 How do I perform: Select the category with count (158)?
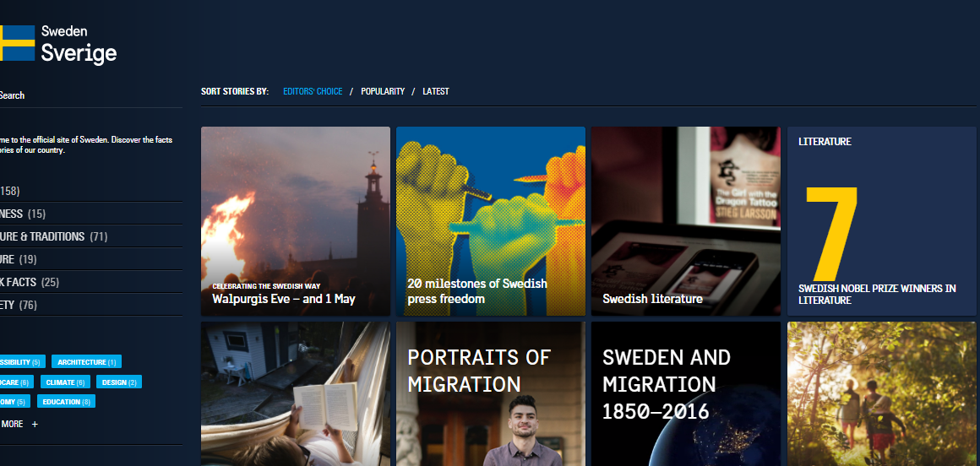90,191
